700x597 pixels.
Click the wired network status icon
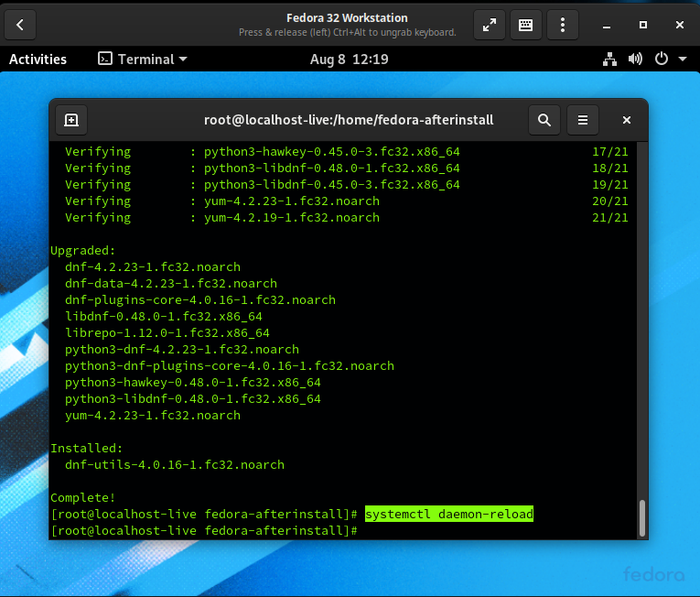(609, 59)
